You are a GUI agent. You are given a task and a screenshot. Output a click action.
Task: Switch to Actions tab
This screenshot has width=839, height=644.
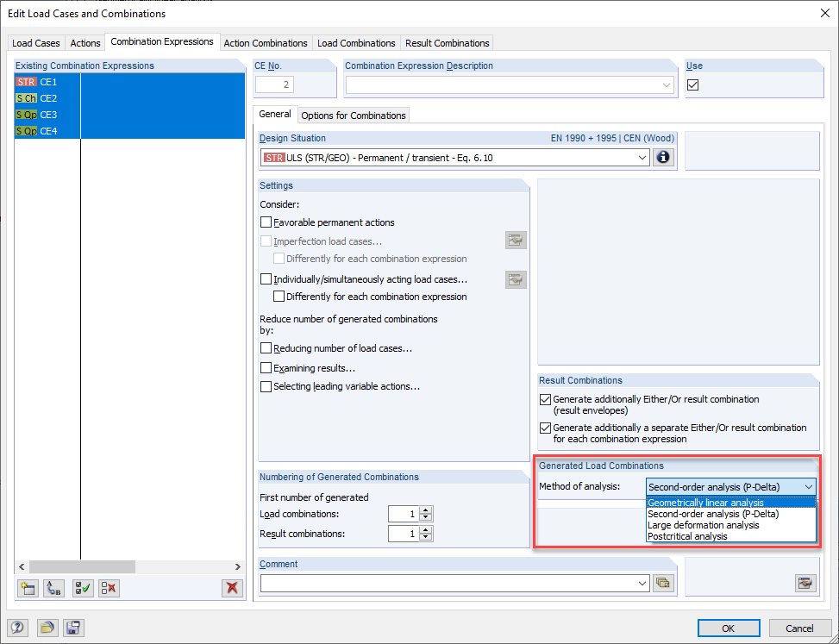85,43
